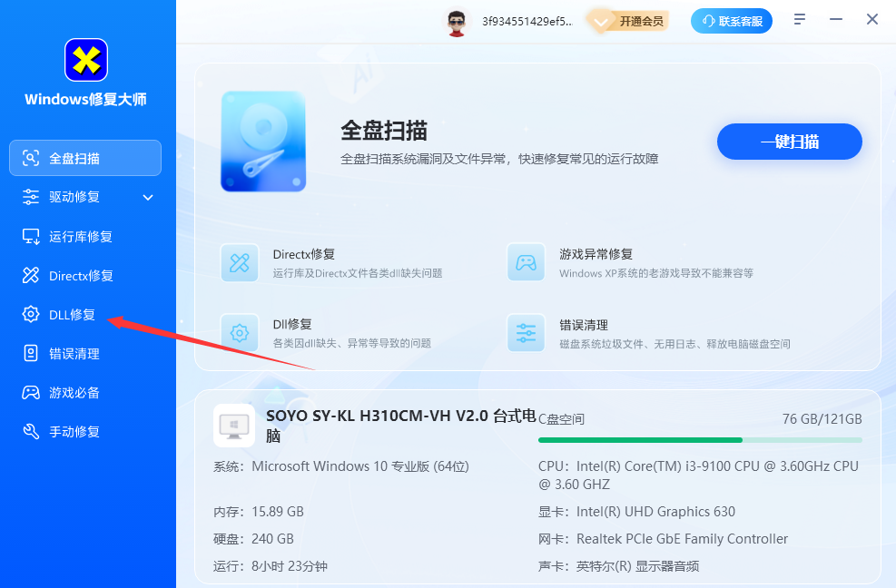Click the desktop computer icon in system info
This screenshot has height=588, width=896.
pyautogui.click(x=234, y=426)
